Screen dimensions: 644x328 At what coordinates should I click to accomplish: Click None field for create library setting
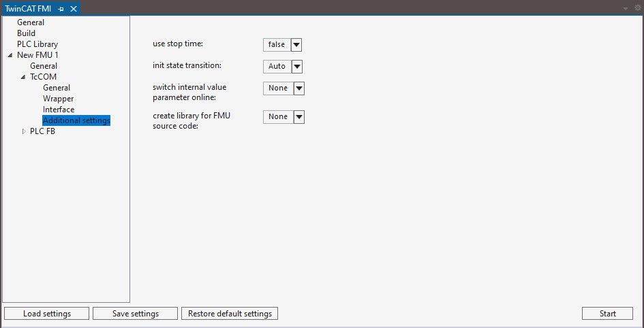point(279,117)
